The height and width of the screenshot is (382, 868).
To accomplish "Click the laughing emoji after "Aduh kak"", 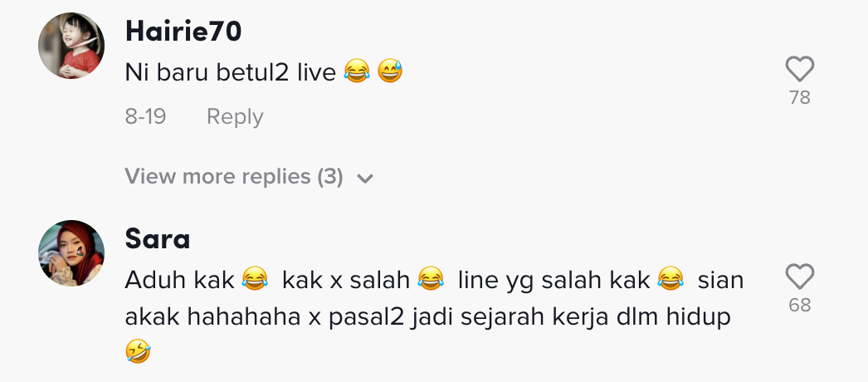I will [x=255, y=281].
